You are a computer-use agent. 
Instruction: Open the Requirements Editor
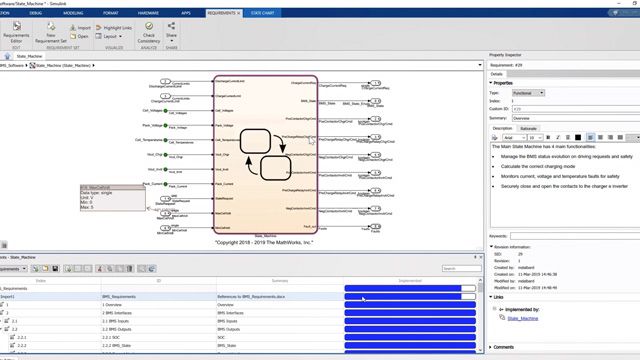(16, 33)
